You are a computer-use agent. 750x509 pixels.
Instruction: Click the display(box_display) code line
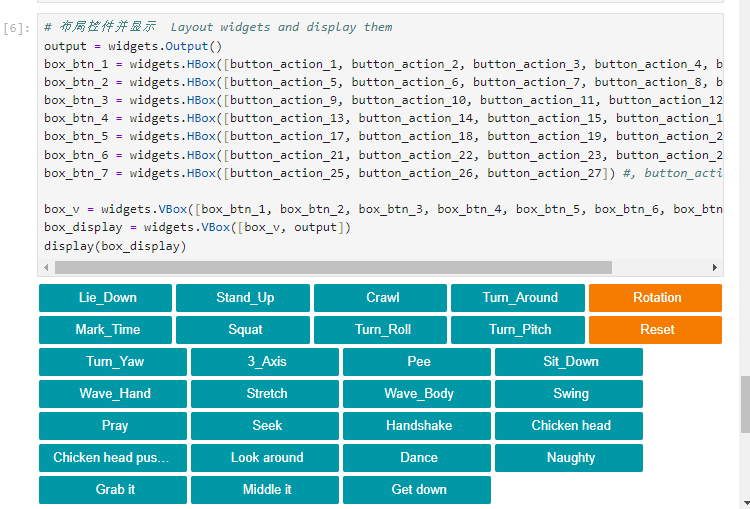coord(115,246)
